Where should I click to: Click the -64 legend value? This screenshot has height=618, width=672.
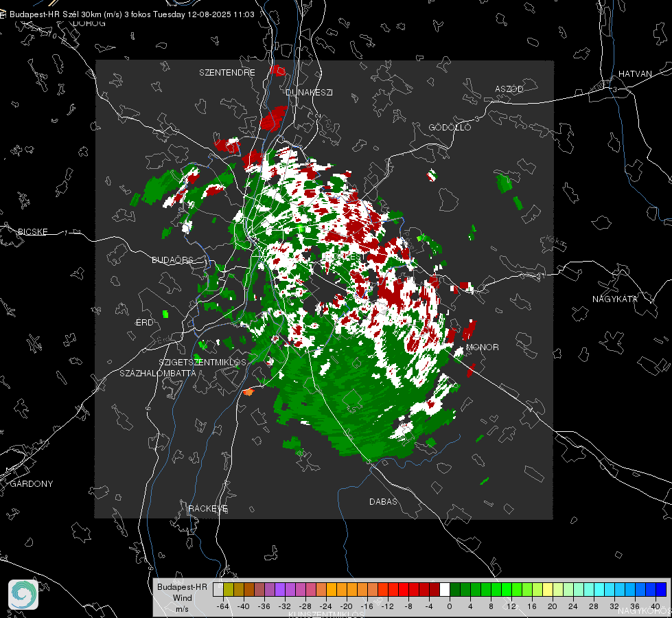point(223,606)
